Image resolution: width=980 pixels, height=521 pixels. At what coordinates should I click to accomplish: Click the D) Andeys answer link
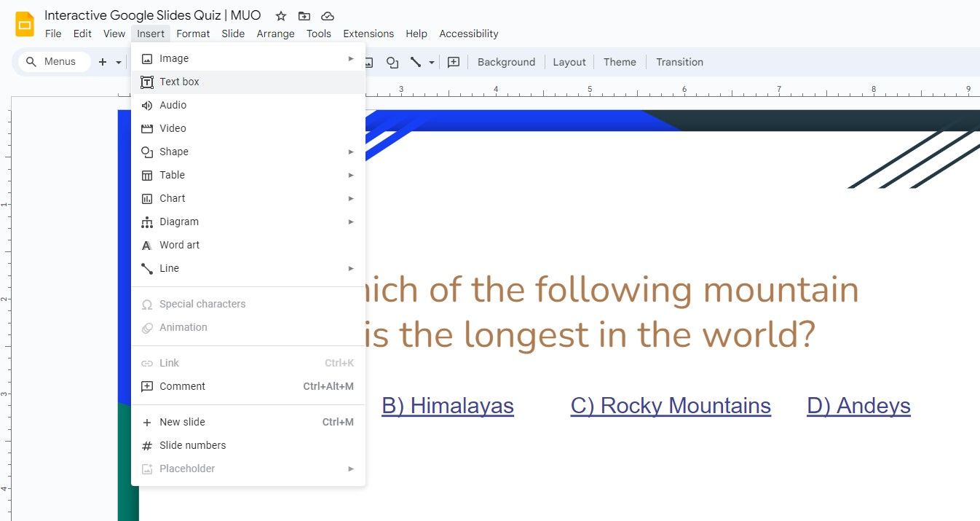click(858, 406)
